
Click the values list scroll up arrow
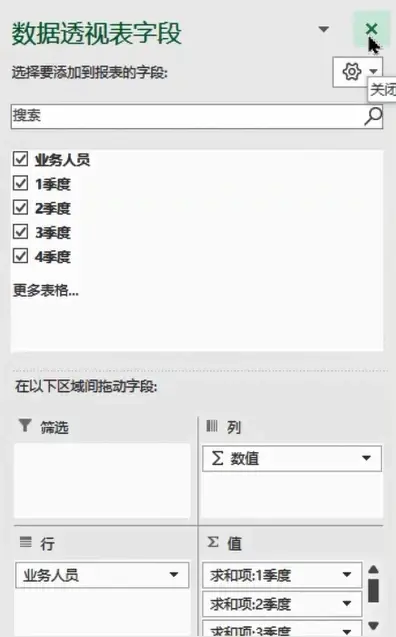pyautogui.click(x=373, y=570)
